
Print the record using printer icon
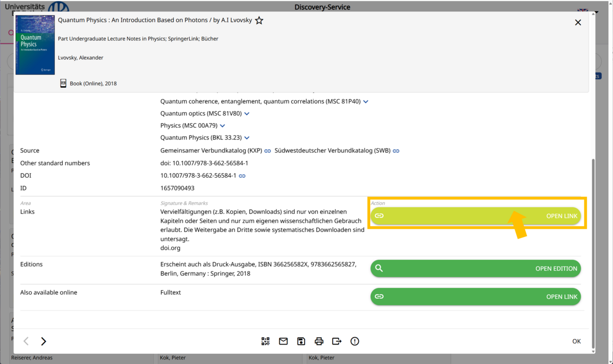point(319,341)
